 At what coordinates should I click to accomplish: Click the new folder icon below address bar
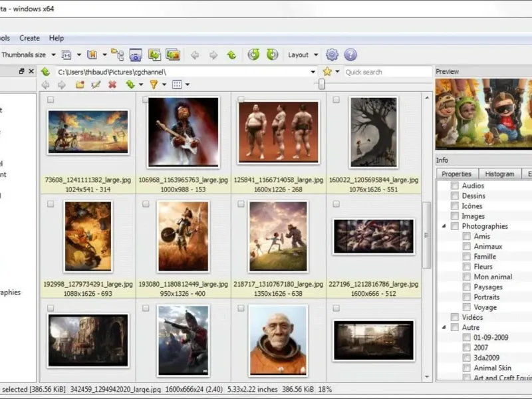[80, 84]
